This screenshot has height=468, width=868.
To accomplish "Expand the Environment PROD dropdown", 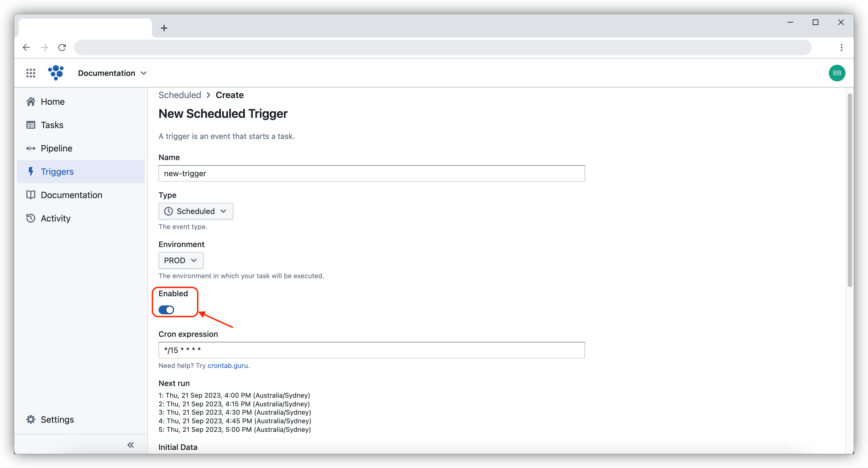I will tap(181, 260).
